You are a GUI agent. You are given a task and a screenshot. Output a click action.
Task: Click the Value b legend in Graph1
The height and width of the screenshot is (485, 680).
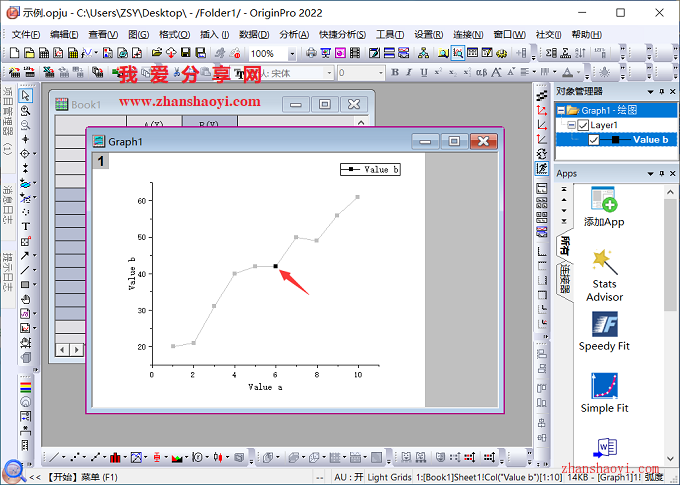[x=370, y=170]
